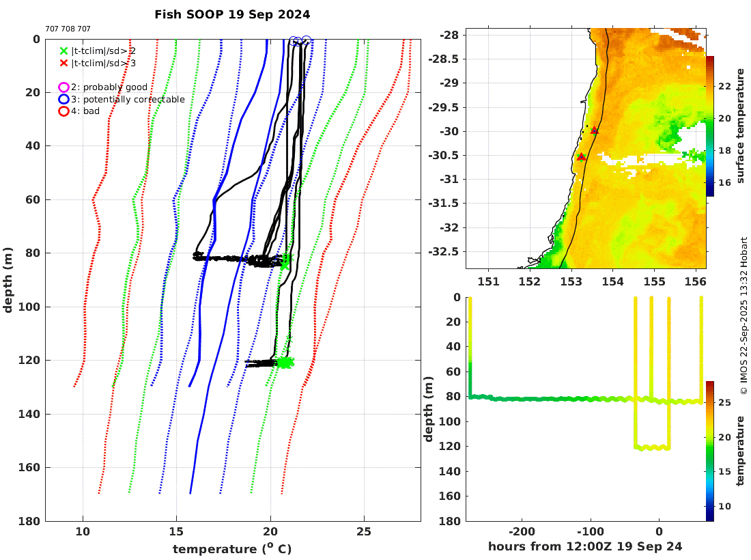This screenshot has height=560, width=751.
Task: Select the magenta circle for probably good
Action: [63, 87]
